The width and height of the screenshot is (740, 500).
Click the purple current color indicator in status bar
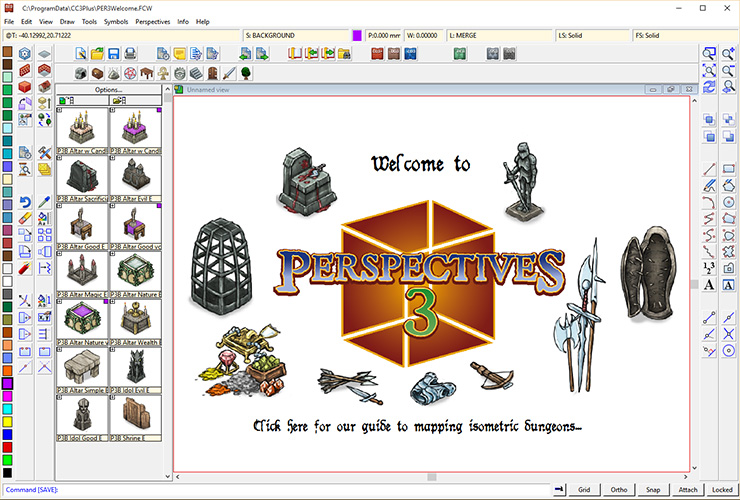pyautogui.click(x=357, y=35)
